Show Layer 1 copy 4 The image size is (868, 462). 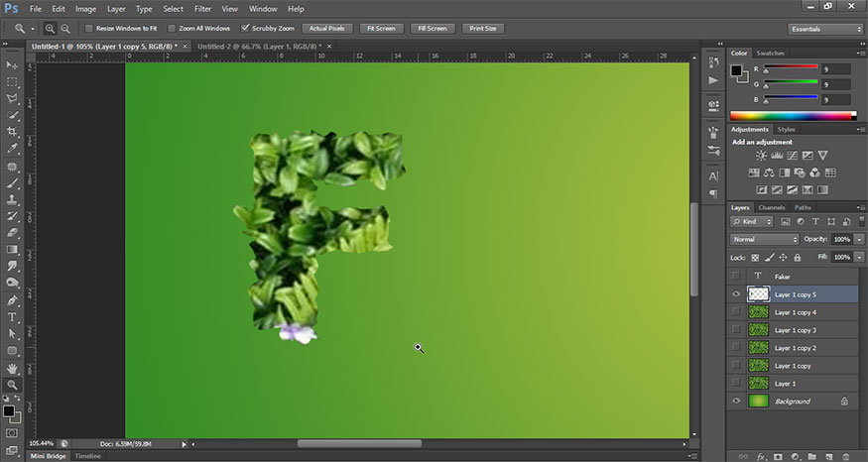click(x=736, y=312)
